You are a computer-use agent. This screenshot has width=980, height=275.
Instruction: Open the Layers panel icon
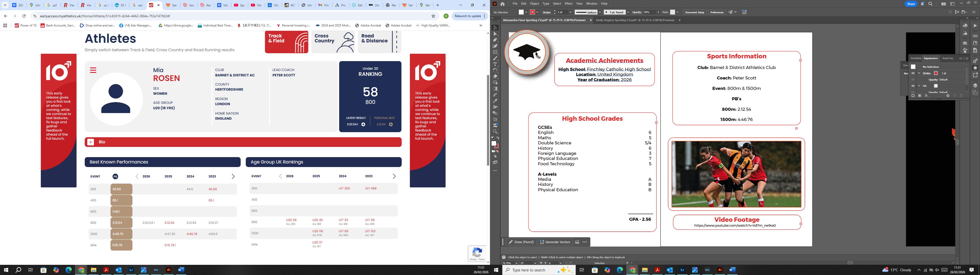[x=975, y=86]
